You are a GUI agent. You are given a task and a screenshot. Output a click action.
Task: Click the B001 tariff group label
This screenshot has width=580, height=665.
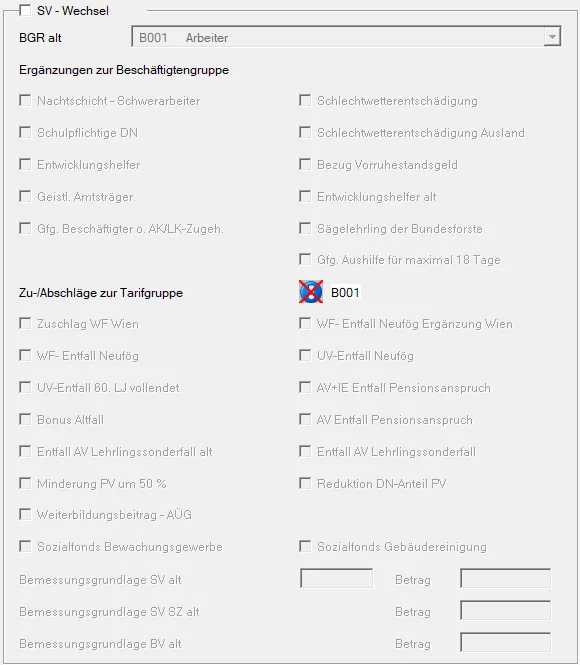(345, 292)
